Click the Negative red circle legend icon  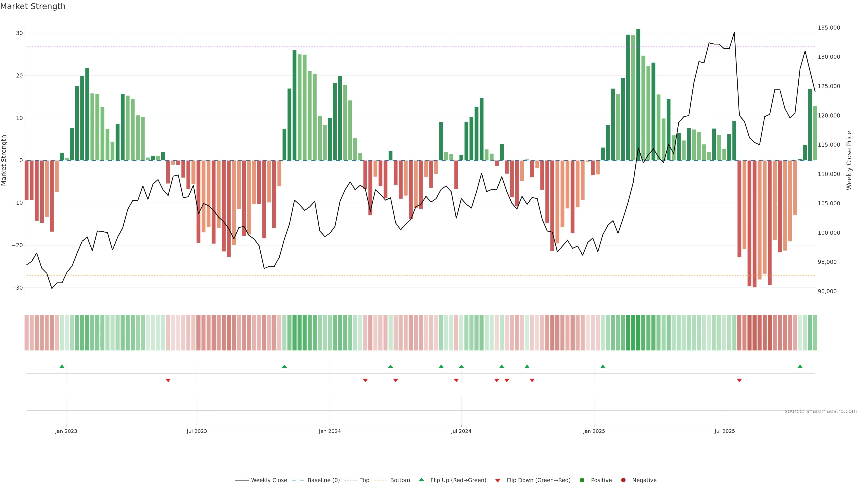[x=623, y=480]
